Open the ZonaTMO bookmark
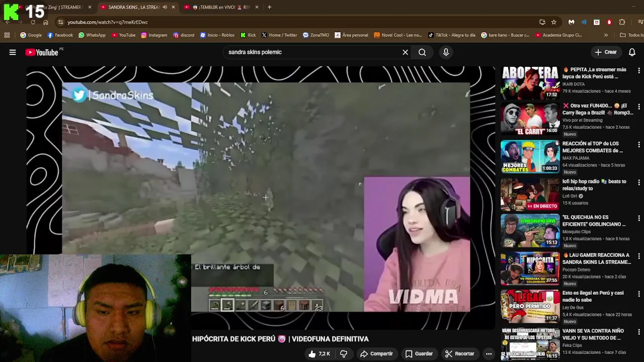This screenshot has width=644, height=362. point(316,35)
